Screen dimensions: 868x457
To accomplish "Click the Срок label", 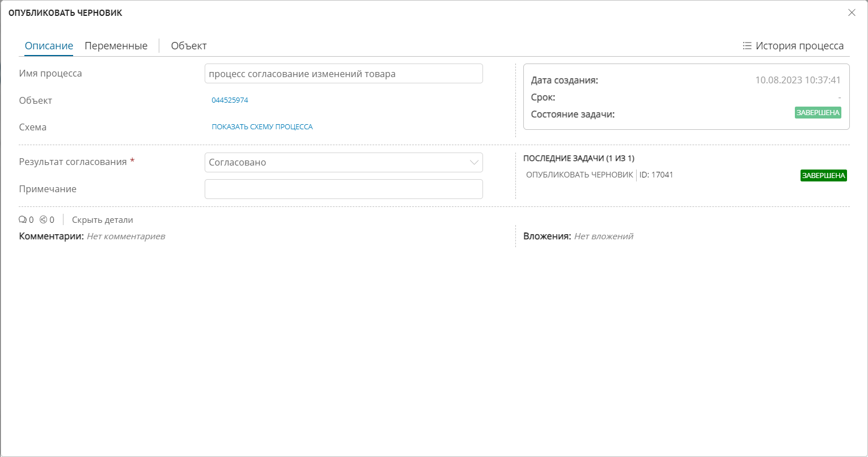I will [x=543, y=97].
